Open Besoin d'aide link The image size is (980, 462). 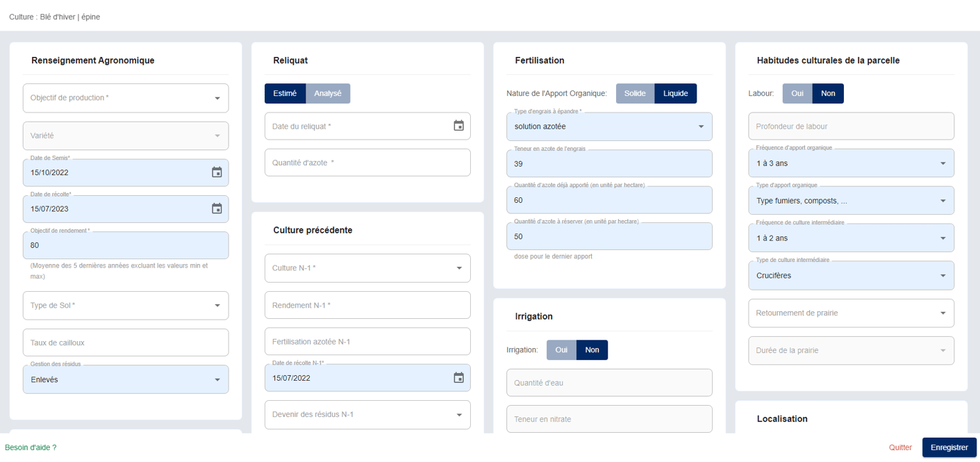31,447
